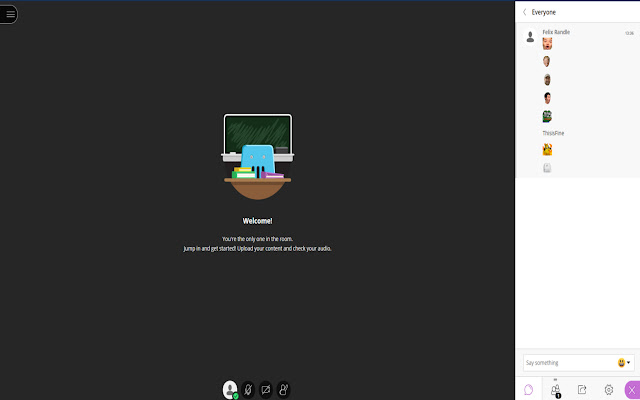This screenshot has height=400, width=640.
Task: Close the Collaborate panel with purple X
Action: coord(632,390)
